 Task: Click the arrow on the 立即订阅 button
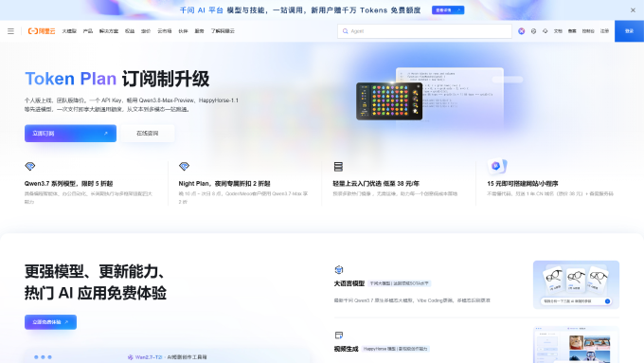pyautogui.click(x=105, y=134)
